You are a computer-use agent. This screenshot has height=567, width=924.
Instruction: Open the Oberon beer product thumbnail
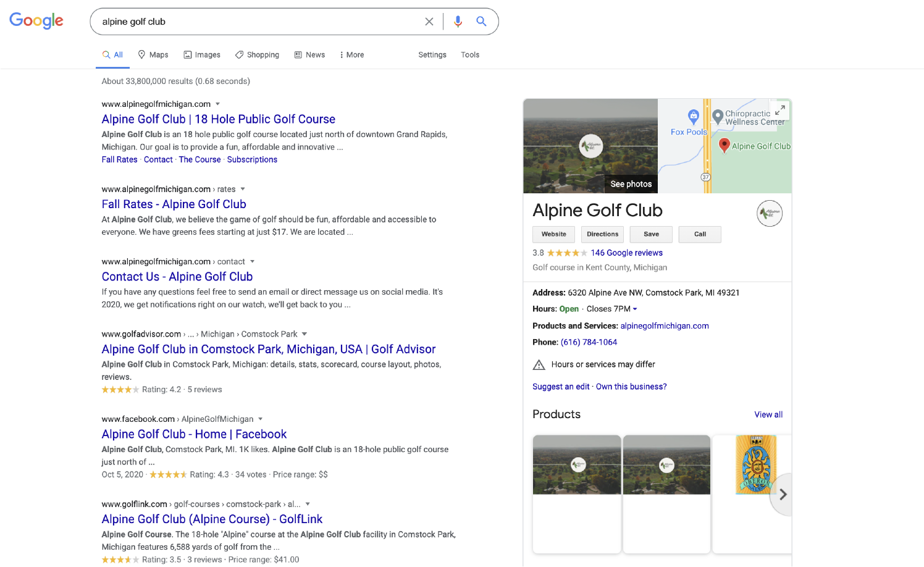(755, 464)
